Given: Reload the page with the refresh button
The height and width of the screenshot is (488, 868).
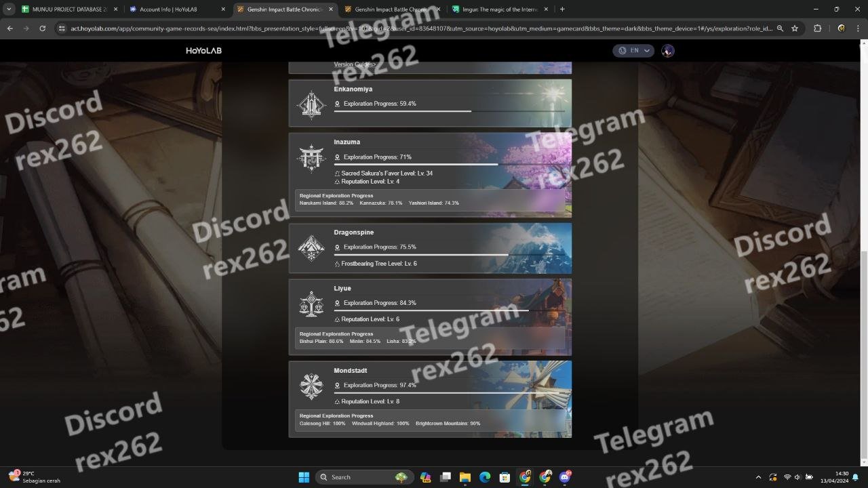Looking at the screenshot, I should click(x=43, y=28).
